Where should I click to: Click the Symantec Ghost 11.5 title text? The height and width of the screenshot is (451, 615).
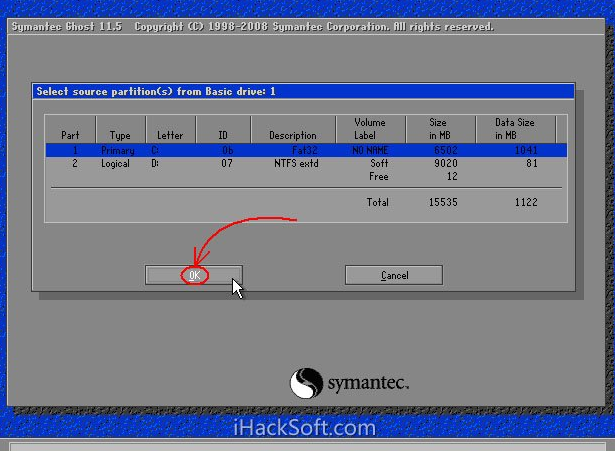click(67, 27)
